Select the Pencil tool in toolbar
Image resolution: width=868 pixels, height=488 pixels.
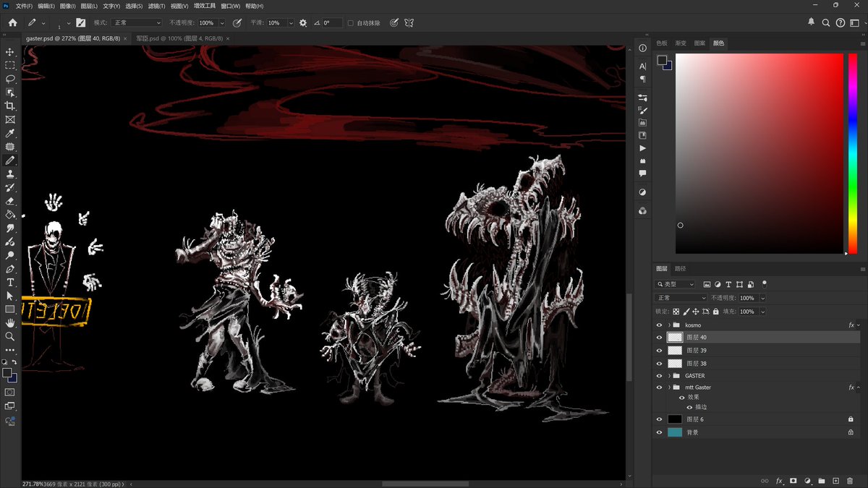(10, 160)
